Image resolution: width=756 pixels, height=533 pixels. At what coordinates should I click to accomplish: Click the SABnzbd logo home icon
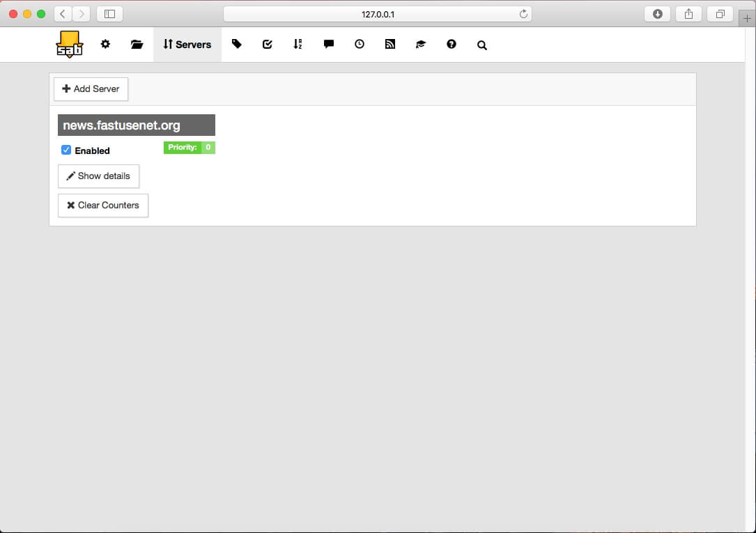click(69, 45)
